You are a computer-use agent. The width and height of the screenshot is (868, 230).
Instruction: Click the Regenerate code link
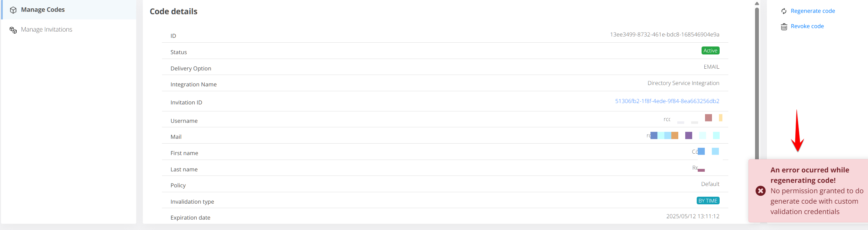click(812, 11)
